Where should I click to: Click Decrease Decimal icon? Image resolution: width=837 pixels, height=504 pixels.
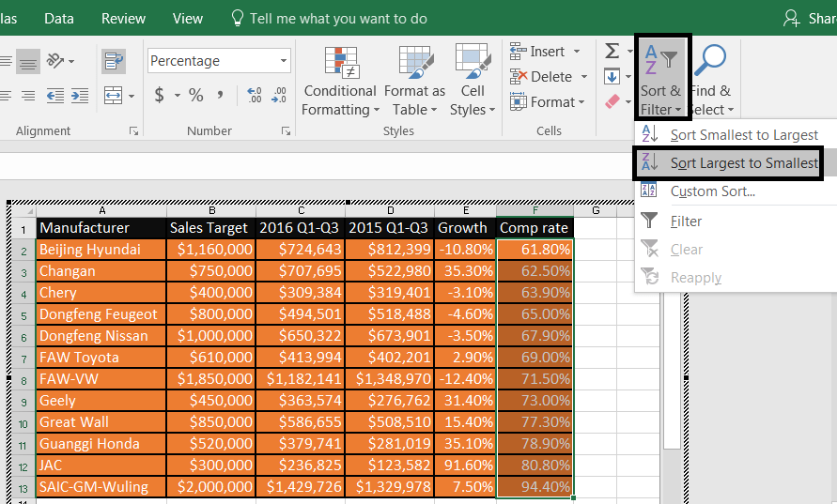pyautogui.click(x=279, y=96)
